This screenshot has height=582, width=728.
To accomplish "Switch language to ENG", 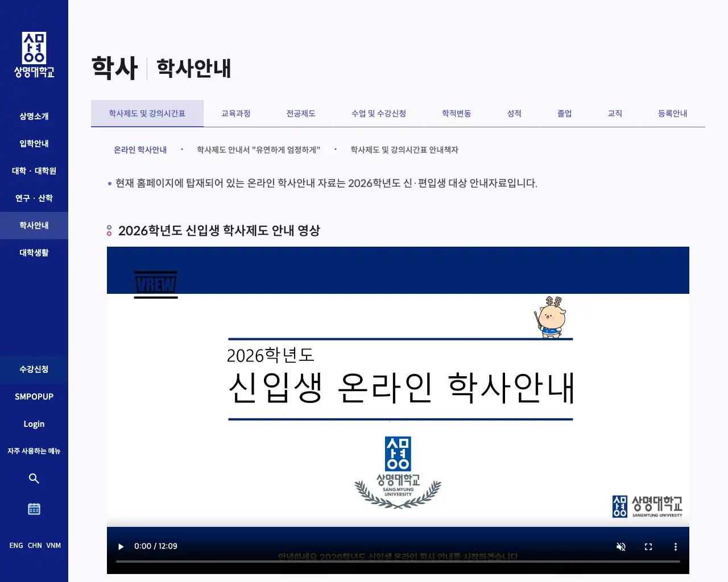I will 16,546.
